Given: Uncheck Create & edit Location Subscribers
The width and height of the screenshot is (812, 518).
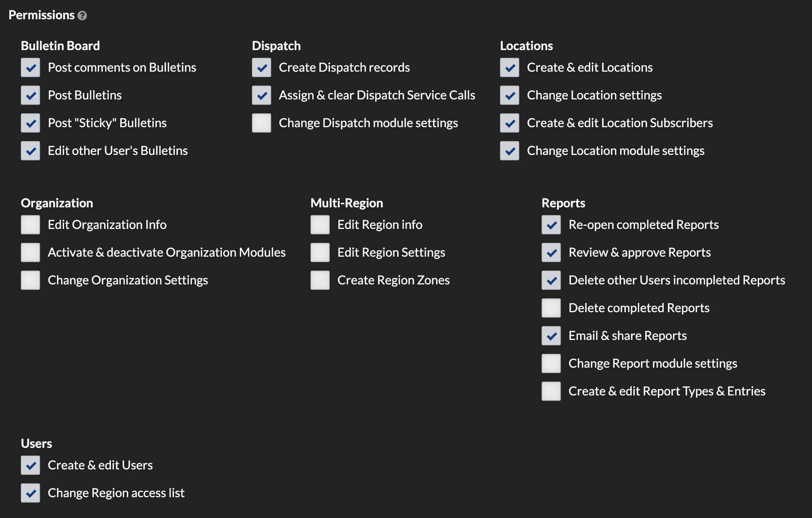Looking at the screenshot, I should point(509,123).
